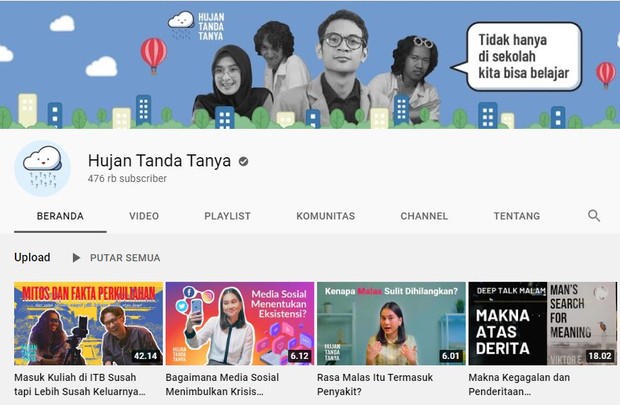The width and height of the screenshot is (620, 405).
Task: Go to the KOMUNITAS tab
Action: [325, 216]
